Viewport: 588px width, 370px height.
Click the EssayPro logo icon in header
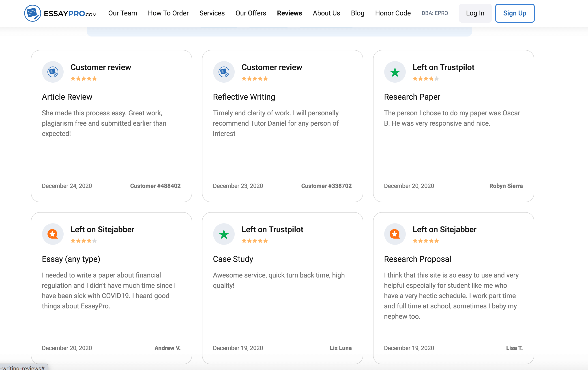point(32,13)
